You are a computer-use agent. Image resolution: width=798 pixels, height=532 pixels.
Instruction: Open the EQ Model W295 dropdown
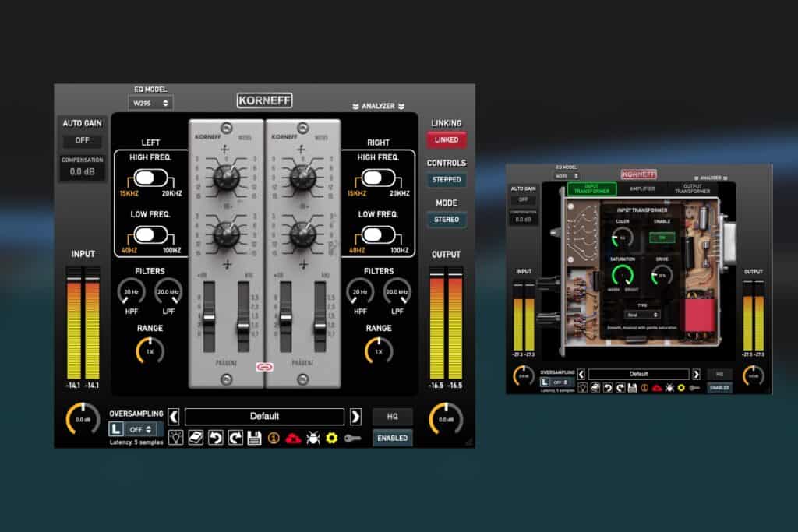[x=150, y=103]
